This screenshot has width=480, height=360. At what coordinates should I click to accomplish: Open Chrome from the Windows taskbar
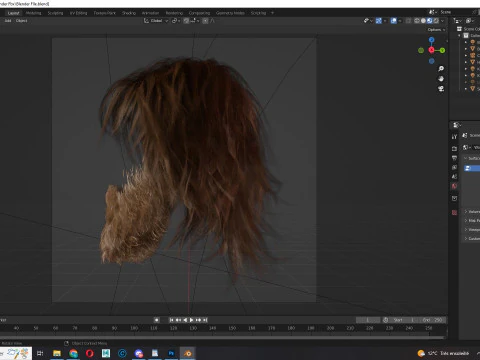[x=73, y=353]
